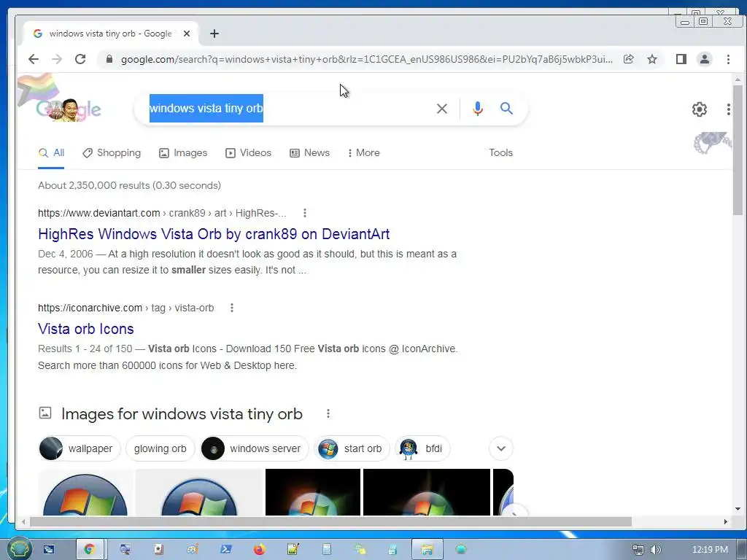Open the iconarchive.com breadcrumb URL

click(125, 308)
